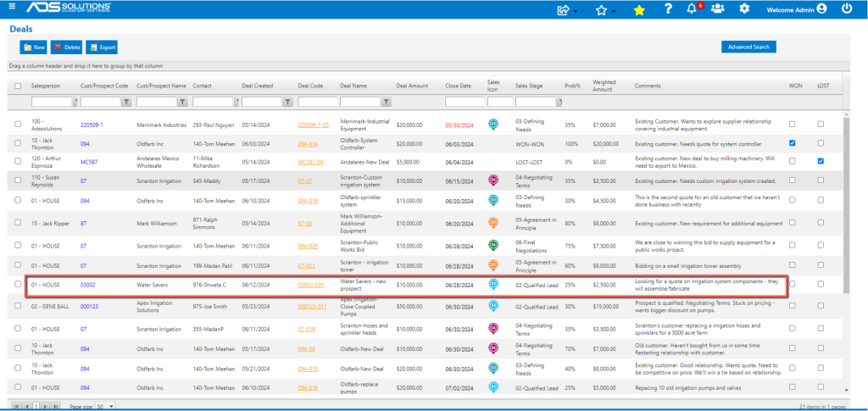Click the solid yellow favorites star

click(639, 10)
